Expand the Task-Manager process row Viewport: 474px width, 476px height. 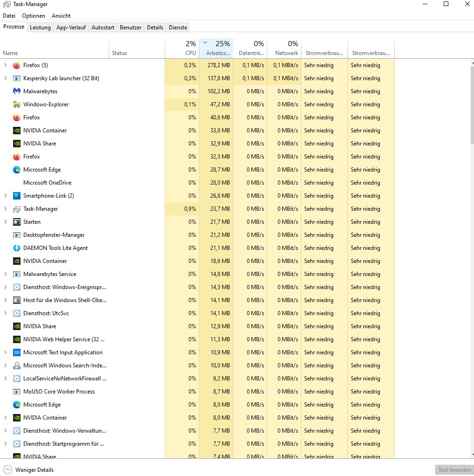(5, 209)
